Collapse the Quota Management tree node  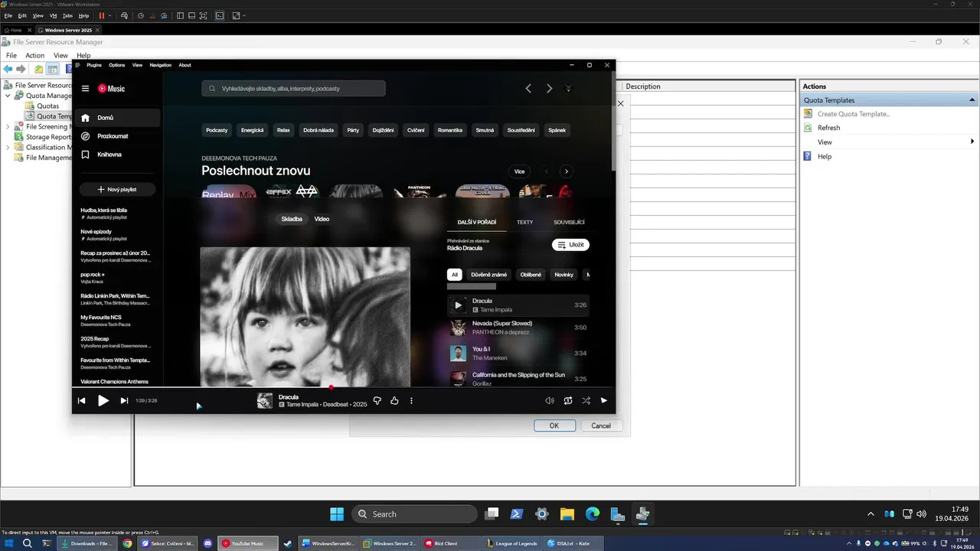coord(8,96)
